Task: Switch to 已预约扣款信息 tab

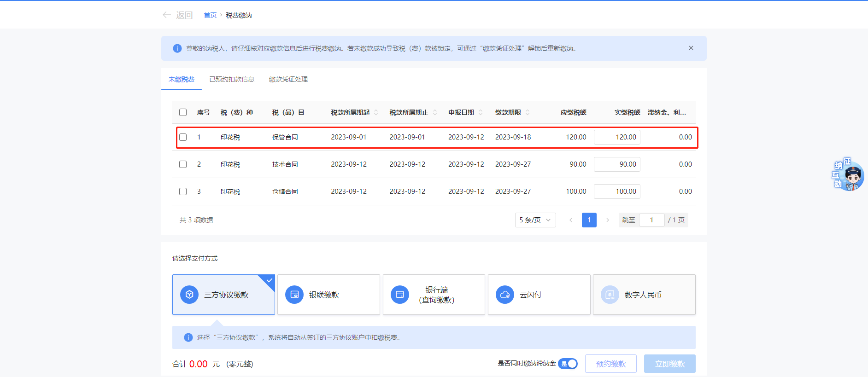Action: [231, 79]
